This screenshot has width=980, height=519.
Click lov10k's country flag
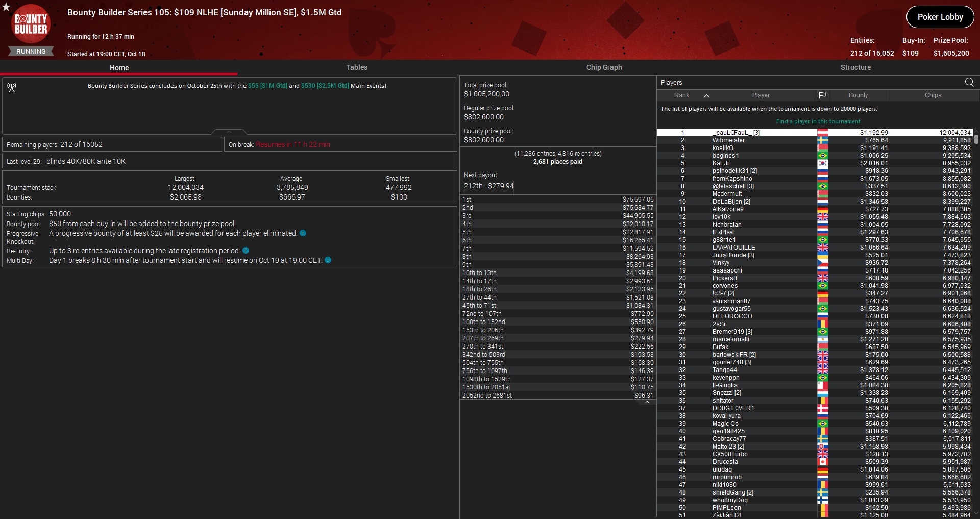coord(822,217)
